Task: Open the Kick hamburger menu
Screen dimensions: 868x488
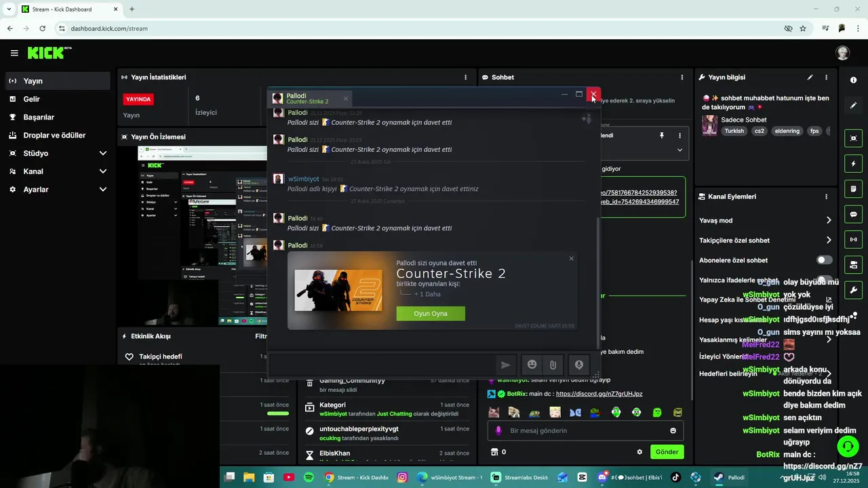Action: click(14, 53)
